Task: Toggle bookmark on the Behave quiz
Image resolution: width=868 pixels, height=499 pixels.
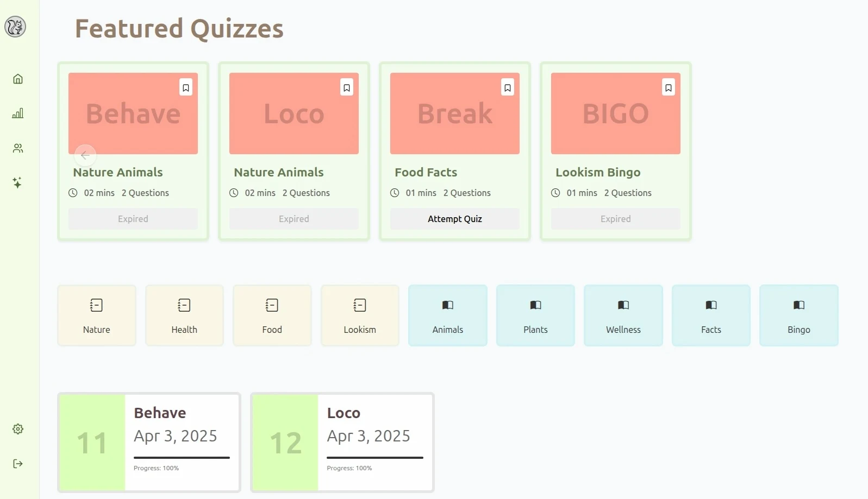Action: tap(186, 87)
